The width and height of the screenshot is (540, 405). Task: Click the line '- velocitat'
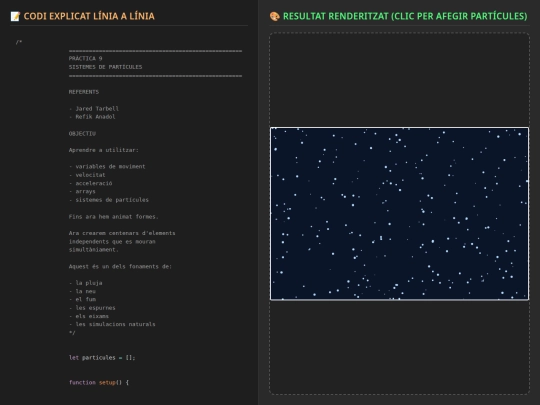point(87,175)
